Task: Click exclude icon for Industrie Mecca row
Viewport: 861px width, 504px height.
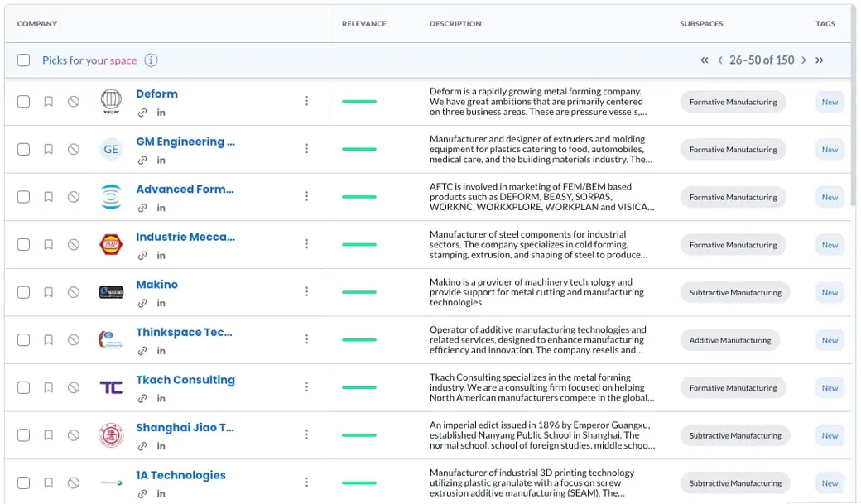Action: tap(74, 245)
